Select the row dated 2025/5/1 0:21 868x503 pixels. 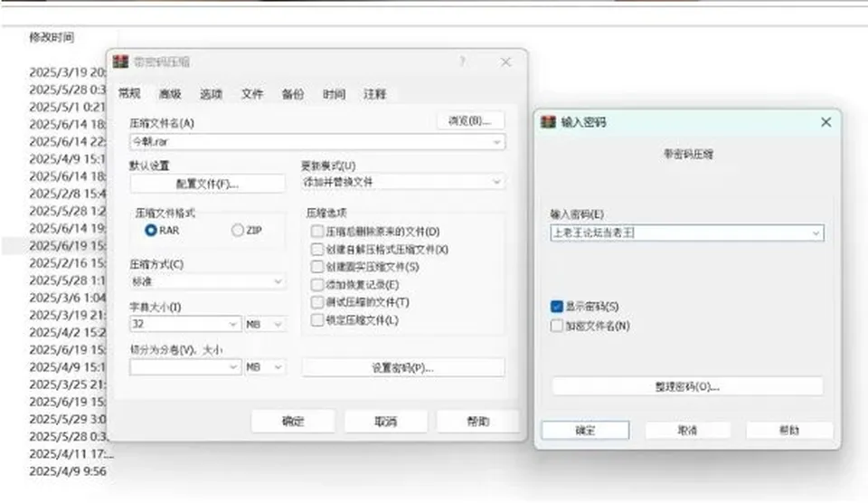[68, 107]
